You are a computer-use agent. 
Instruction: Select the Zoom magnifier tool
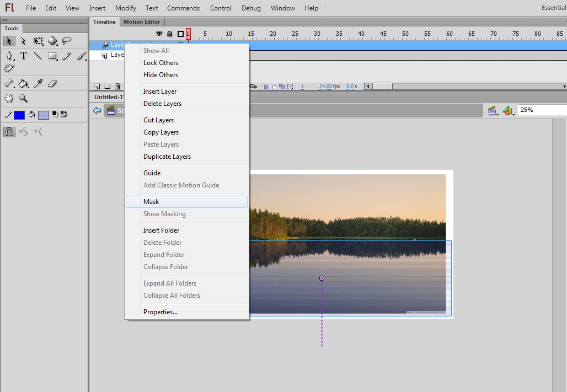point(24,98)
